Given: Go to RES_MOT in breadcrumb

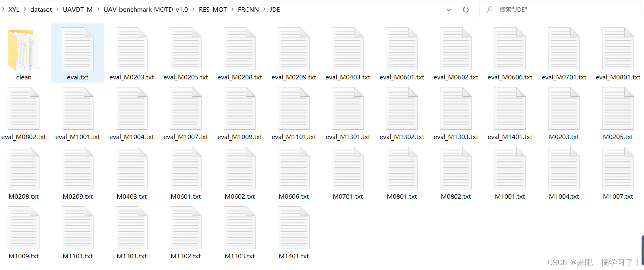Looking at the screenshot, I should coord(213,9).
